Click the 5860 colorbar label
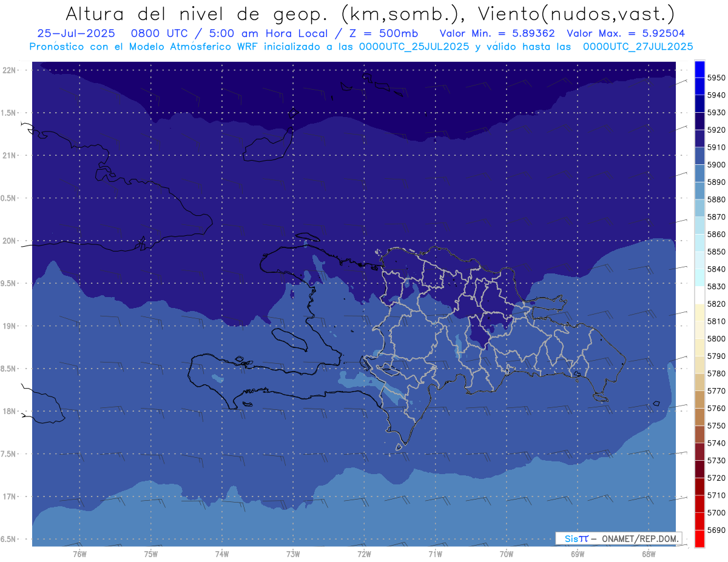The height and width of the screenshot is (562, 728). point(716,234)
